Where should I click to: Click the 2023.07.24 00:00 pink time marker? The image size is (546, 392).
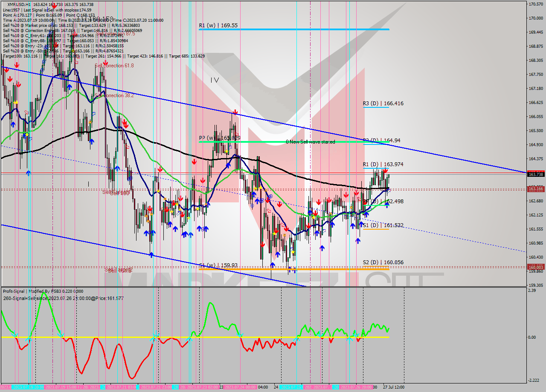pyautogui.click(x=239, y=387)
